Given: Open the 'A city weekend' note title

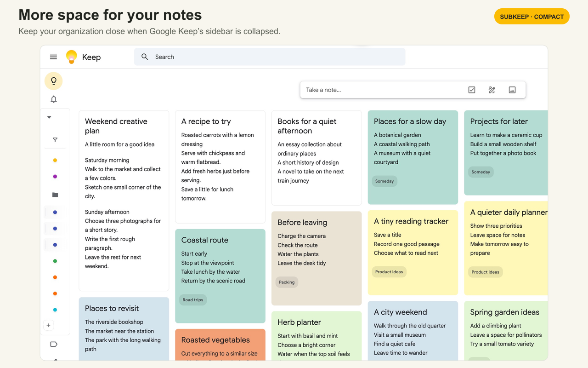Looking at the screenshot, I should (401, 312).
